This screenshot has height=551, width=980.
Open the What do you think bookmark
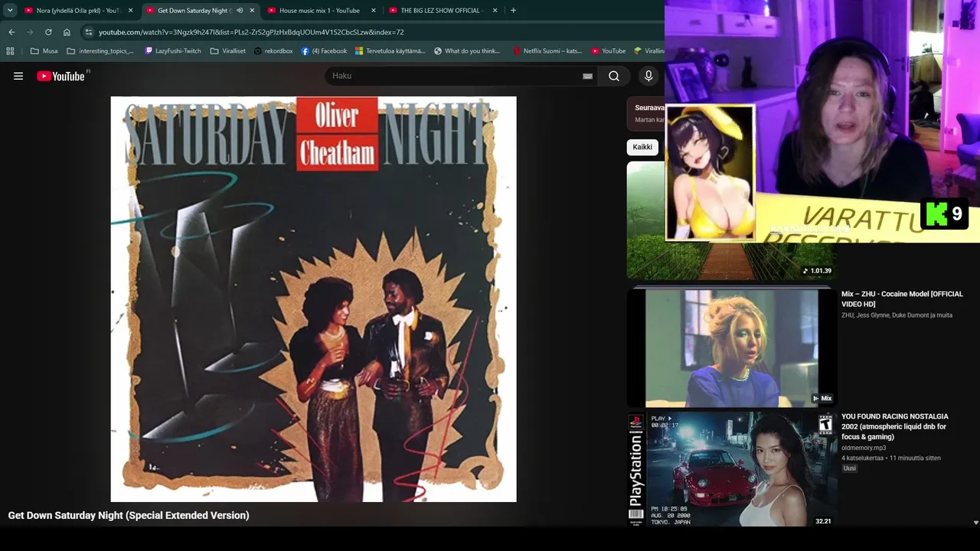[466, 51]
